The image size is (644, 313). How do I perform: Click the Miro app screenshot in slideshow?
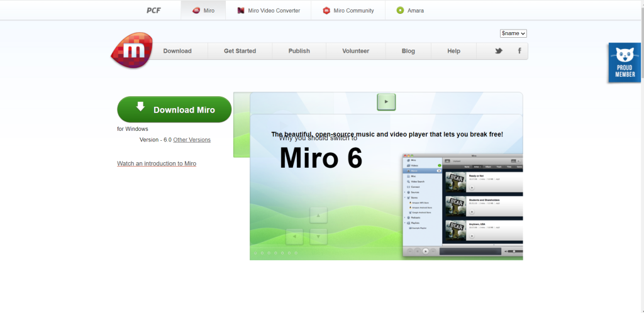(463, 205)
